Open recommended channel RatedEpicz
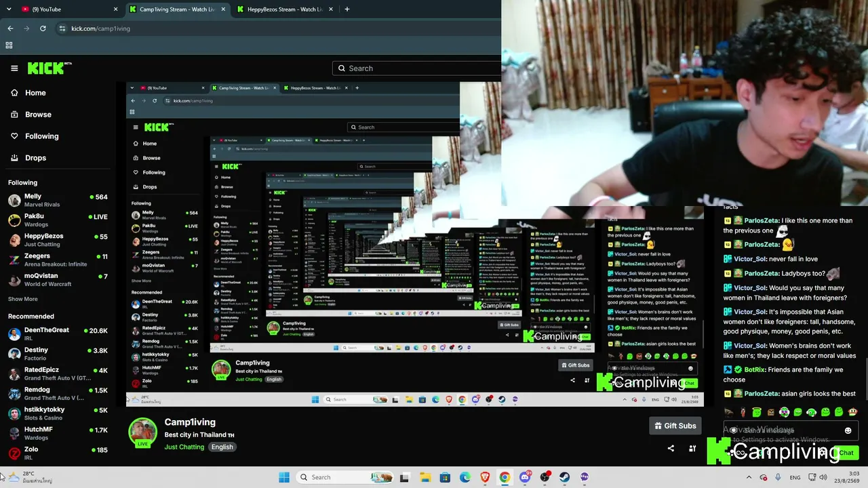Image resolution: width=868 pixels, height=488 pixels. [58, 374]
